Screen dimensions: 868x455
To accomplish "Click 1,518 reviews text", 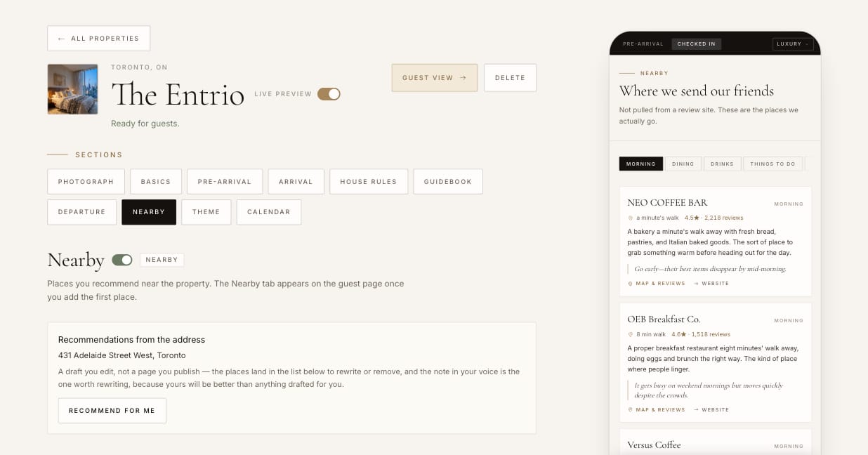I will coord(711,334).
